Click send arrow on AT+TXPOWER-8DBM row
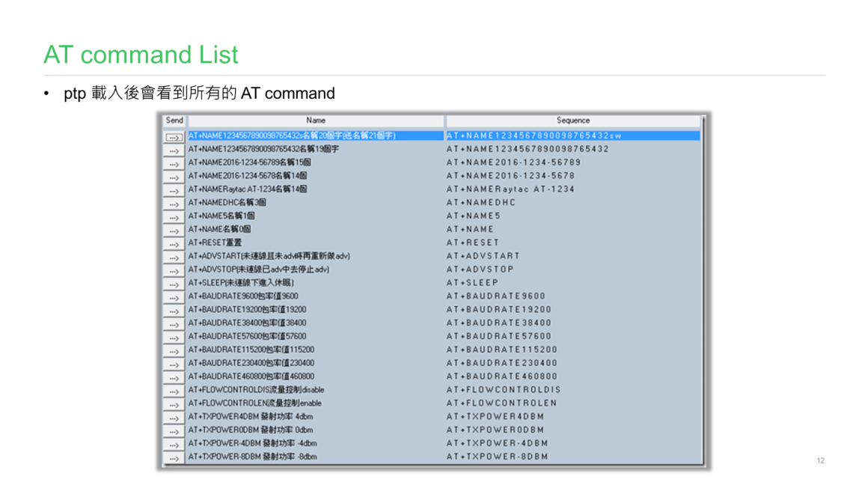This screenshot has height=488, width=868. pyautogui.click(x=174, y=457)
